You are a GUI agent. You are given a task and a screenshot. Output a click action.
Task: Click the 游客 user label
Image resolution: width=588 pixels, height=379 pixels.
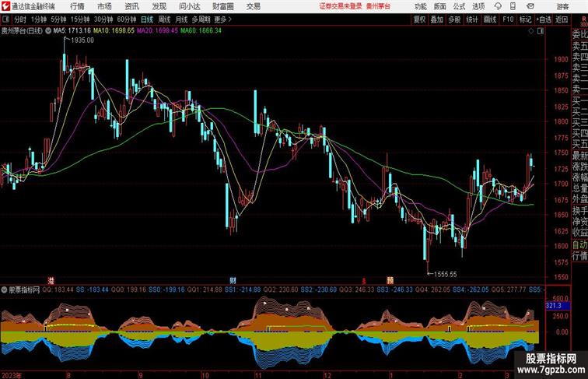(562, 6)
